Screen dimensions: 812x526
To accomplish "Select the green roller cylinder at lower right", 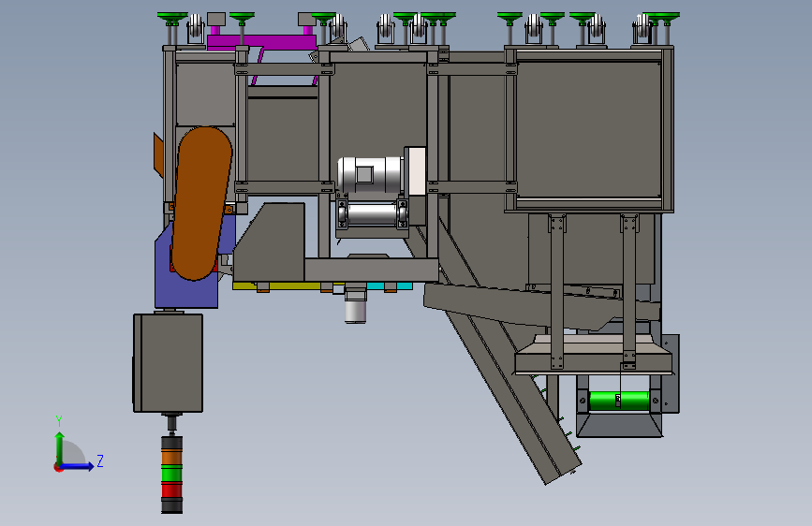I will 619,401.
